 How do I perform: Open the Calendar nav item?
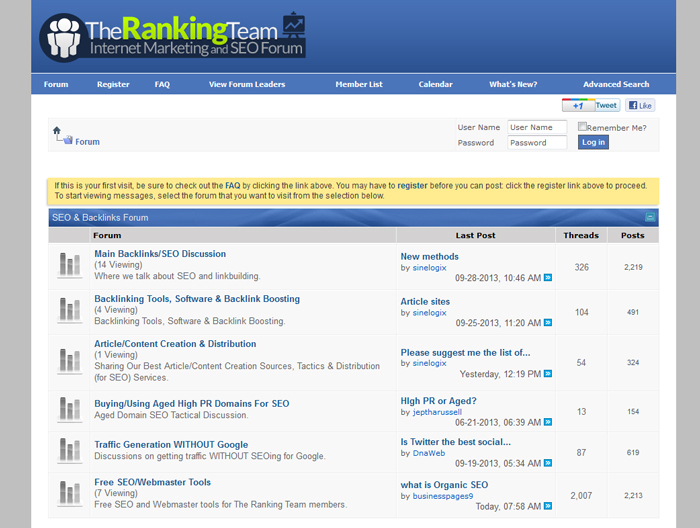(435, 84)
